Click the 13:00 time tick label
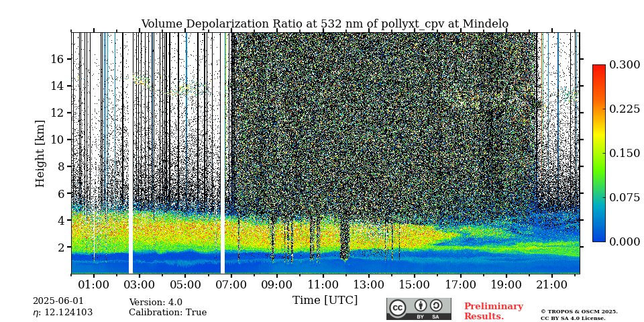This screenshot has width=644, height=322. tap(368, 284)
